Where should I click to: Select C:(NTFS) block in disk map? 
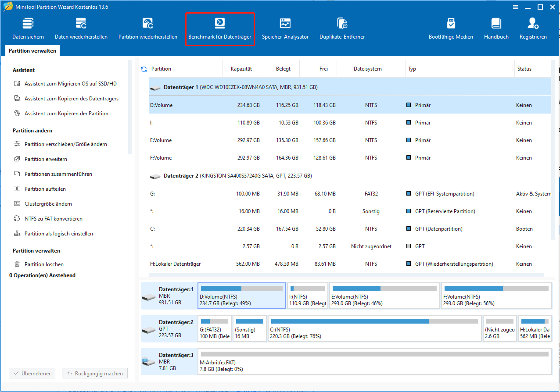click(374, 328)
